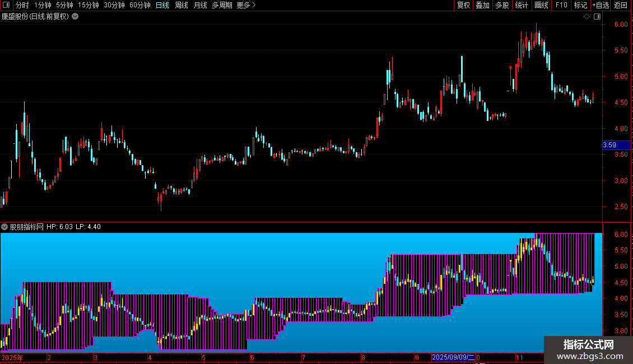Open 统计 statistics
This screenshot has width=633, height=364.
(522, 5)
